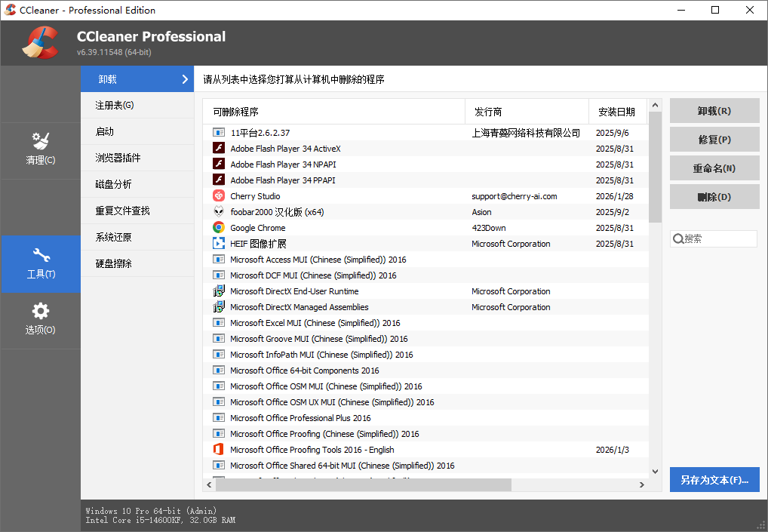Click the vertical scrollbar down arrow
This screenshot has height=532, width=768.
tap(655, 471)
